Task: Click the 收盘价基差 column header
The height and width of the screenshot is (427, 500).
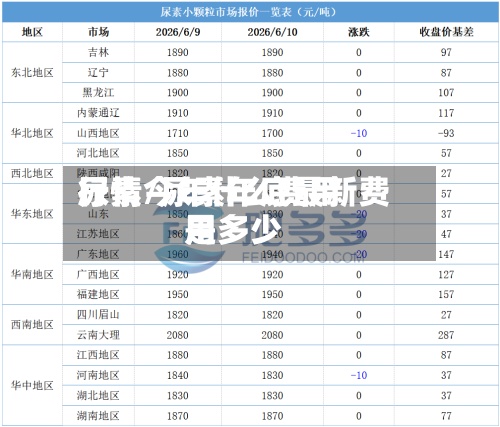Action: (446, 32)
